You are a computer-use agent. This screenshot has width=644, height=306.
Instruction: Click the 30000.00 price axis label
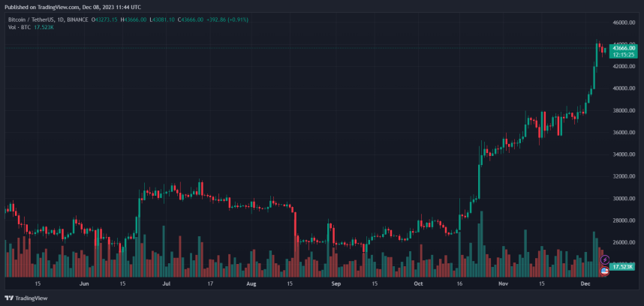click(624, 199)
